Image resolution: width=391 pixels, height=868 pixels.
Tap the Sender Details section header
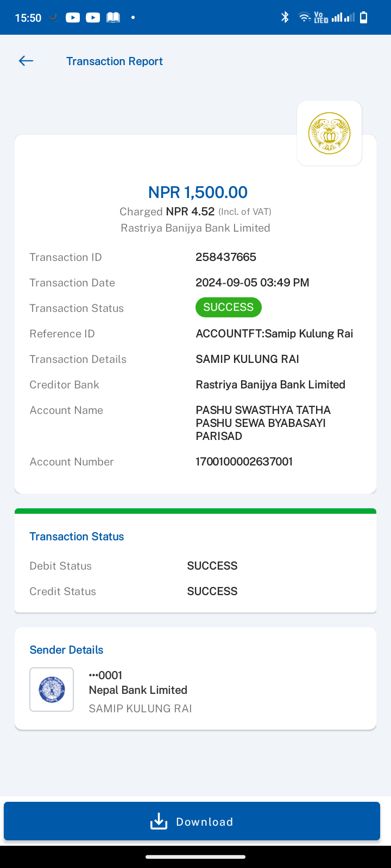coord(66,650)
